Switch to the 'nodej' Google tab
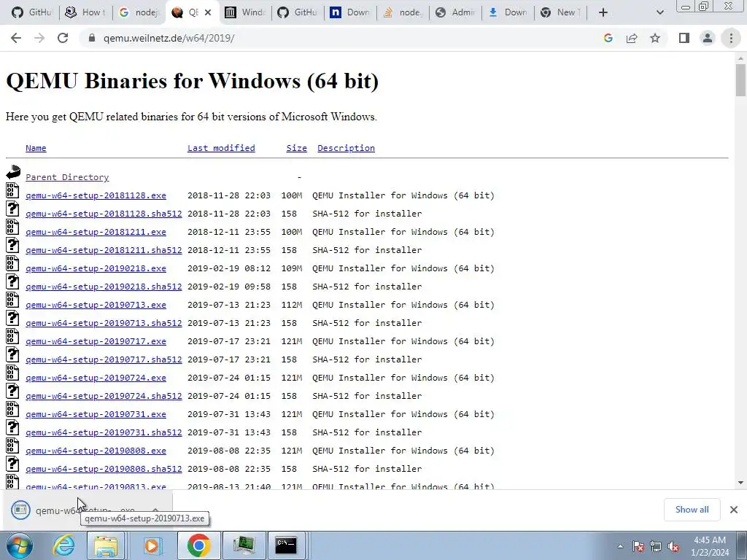 (139, 12)
